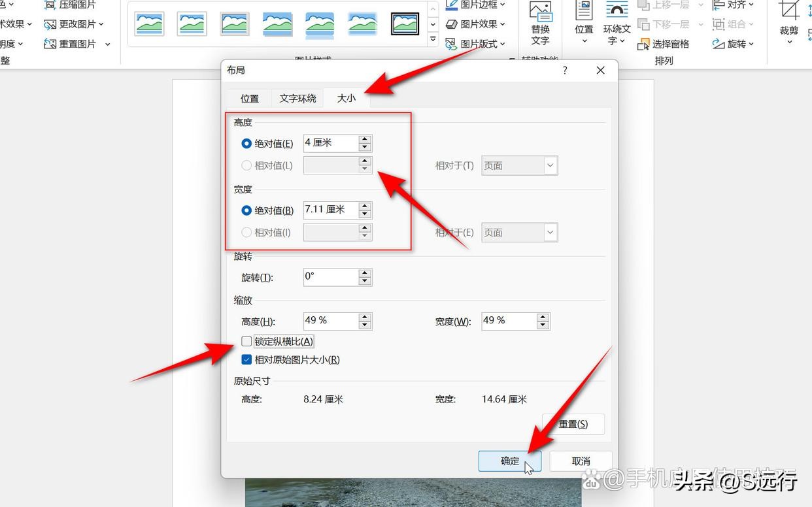Close the layout (布局) dialog
Screen dimensions: 812x507
pos(600,71)
